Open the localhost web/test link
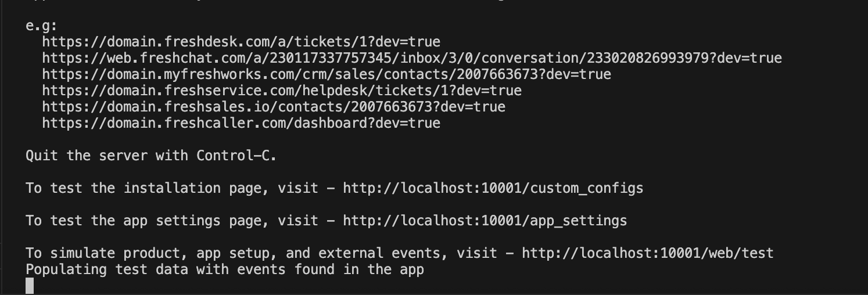This screenshot has width=868, height=295. [647, 253]
